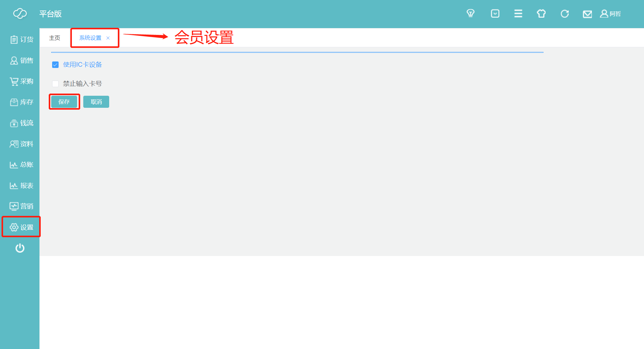
Task: Open the three-line list menu icon
Action: 518,14
